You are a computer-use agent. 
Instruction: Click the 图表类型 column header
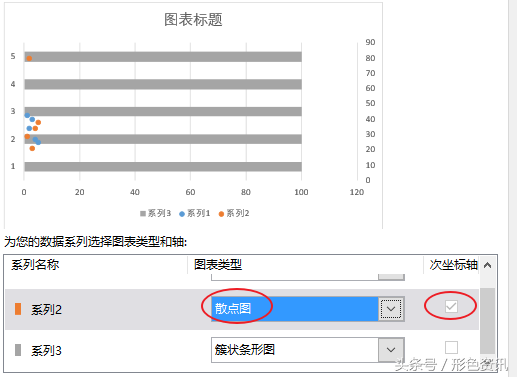218,265
